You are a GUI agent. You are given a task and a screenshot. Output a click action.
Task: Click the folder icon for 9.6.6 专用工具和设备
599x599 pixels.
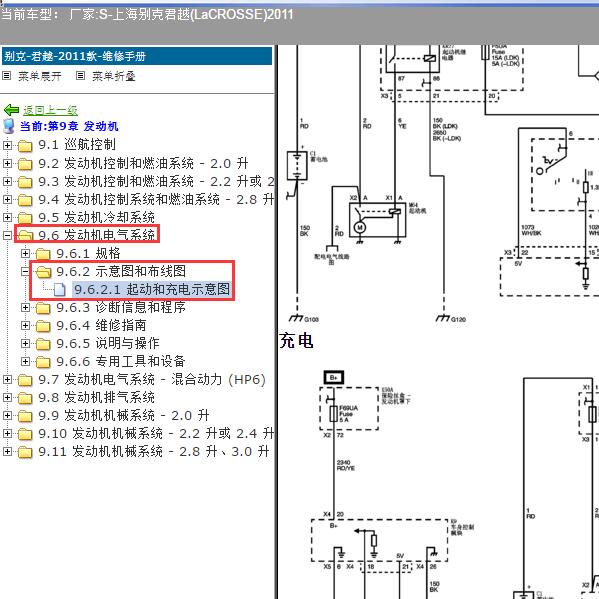43,362
